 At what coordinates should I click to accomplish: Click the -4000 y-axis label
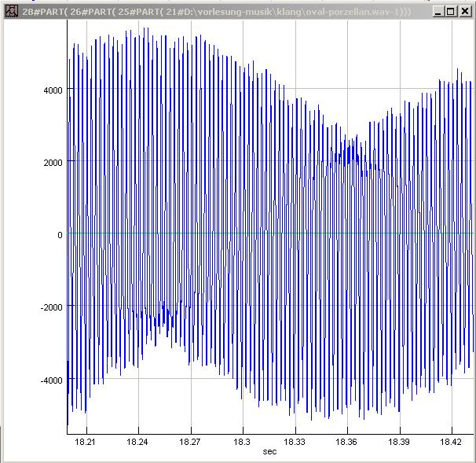(x=51, y=380)
